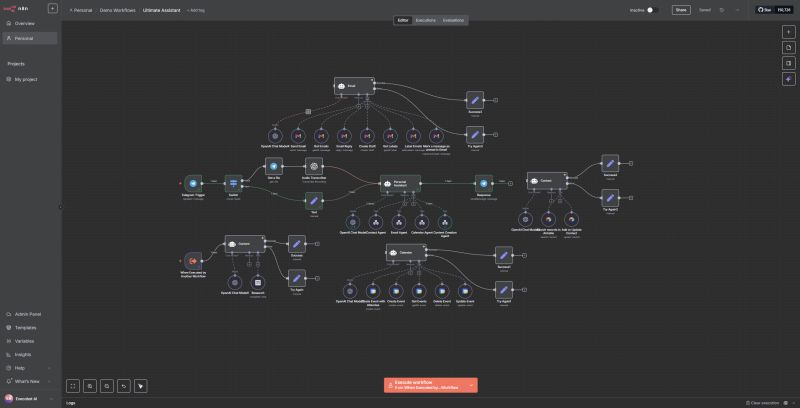Select the Get Labels Gmail tool node
The image size is (800, 408).
click(390, 136)
